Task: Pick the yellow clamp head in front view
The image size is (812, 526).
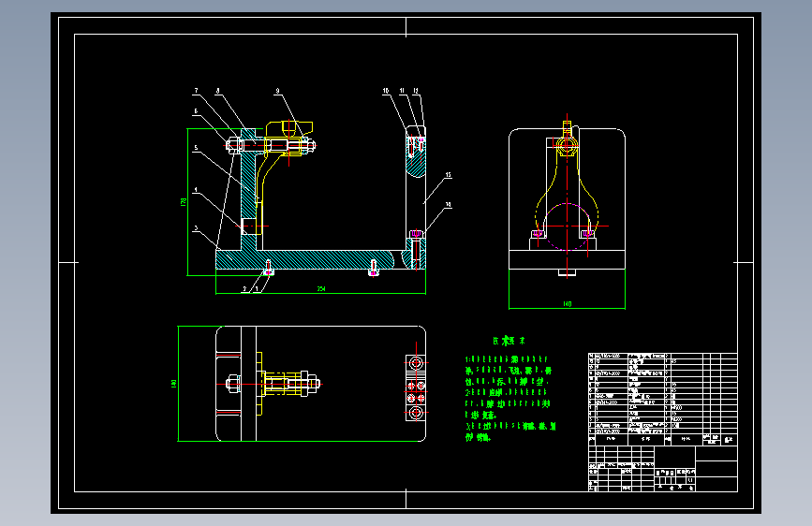Action: 289,128
